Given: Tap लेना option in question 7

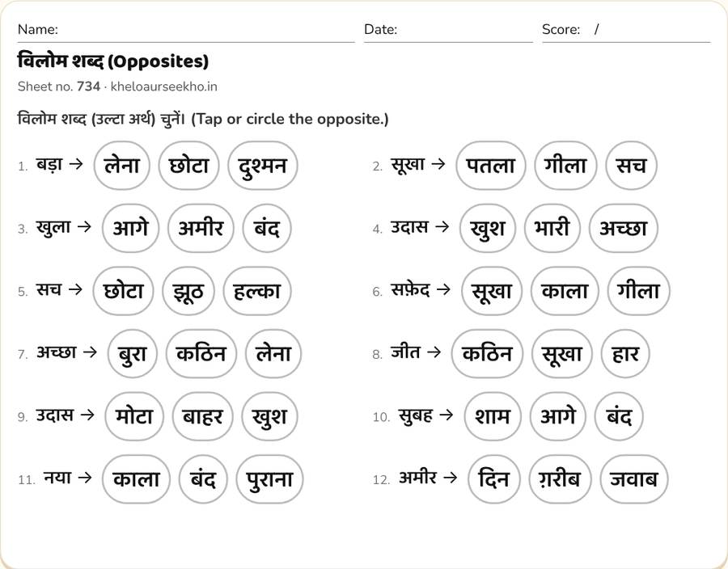Looking at the screenshot, I should (x=273, y=354).
